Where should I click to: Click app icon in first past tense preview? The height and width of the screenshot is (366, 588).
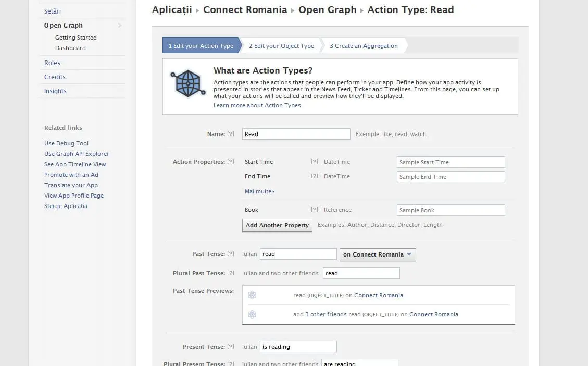pyautogui.click(x=252, y=295)
